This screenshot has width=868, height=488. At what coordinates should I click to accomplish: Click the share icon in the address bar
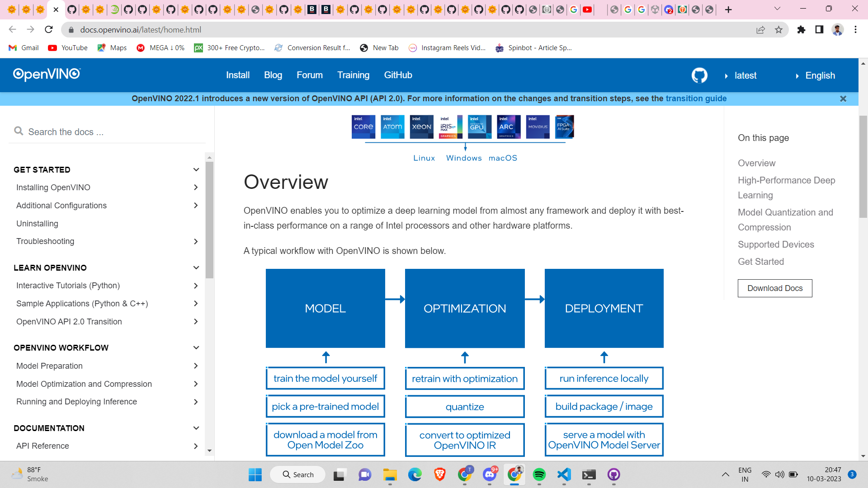point(761,29)
